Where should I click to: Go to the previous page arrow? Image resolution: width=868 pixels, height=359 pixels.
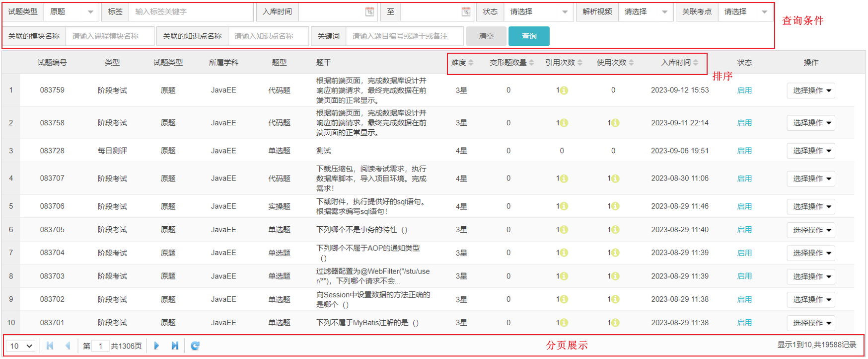[68, 346]
